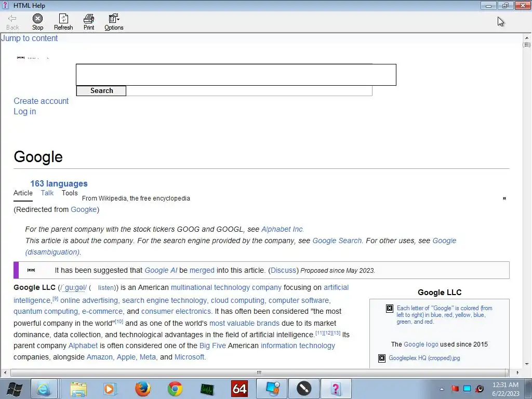Click the Jump to content link
The width and height of the screenshot is (532, 399).
click(30, 38)
